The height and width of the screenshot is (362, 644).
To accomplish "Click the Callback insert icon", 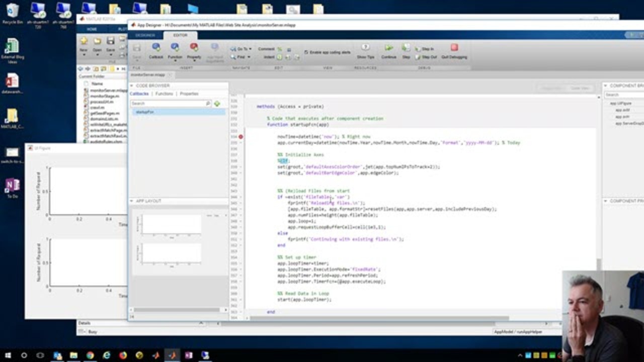I will tap(156, 48).
